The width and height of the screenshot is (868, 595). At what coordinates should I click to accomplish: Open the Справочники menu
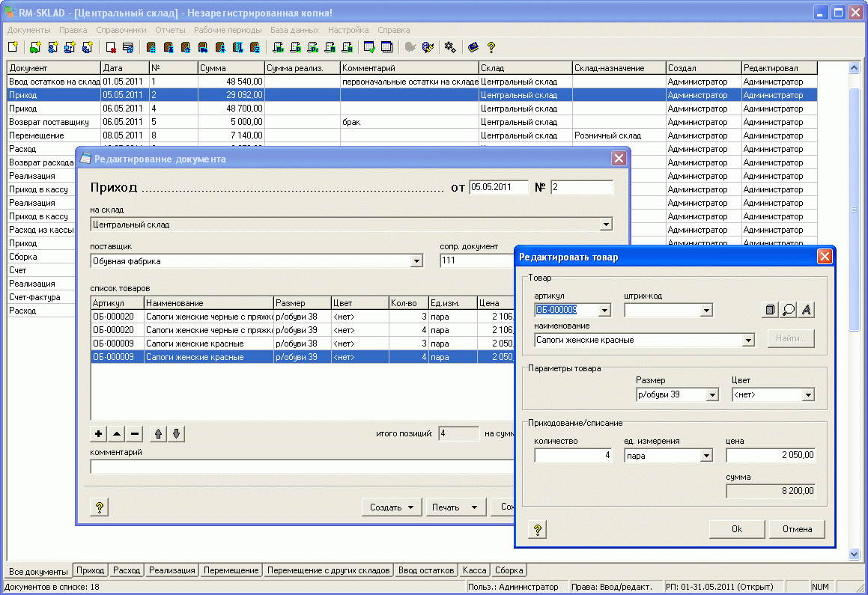coord(121,30)
